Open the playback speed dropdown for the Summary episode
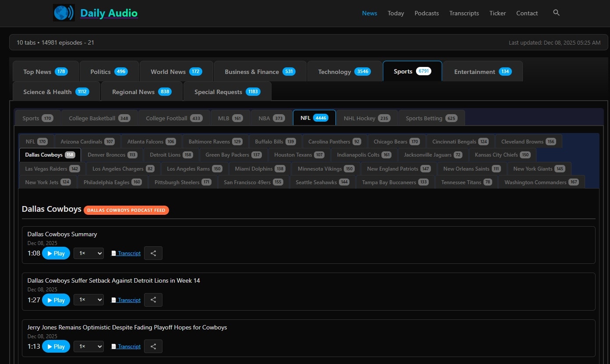Screen dimensions: 610x364 pyautogui.click(x=88, y=253)
